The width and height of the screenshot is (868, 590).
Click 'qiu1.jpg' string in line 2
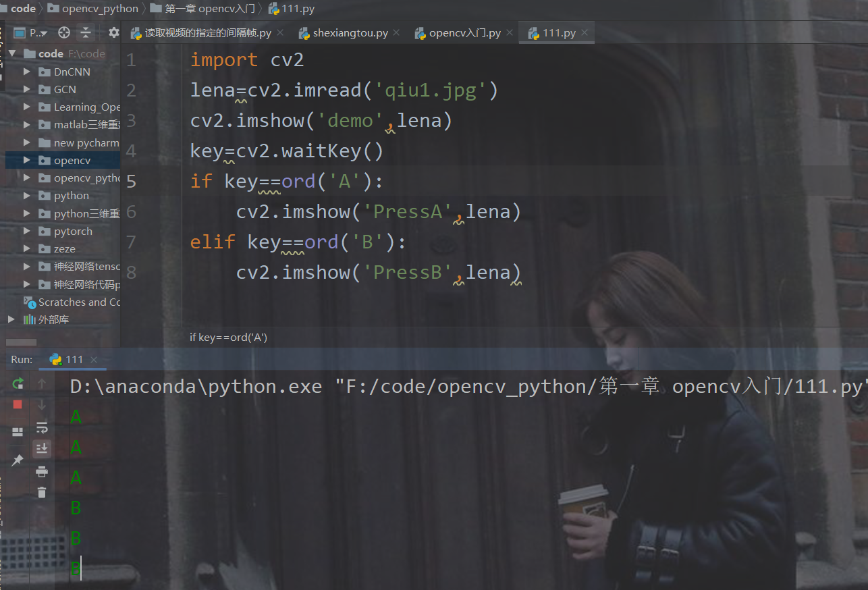click(430, 90)
